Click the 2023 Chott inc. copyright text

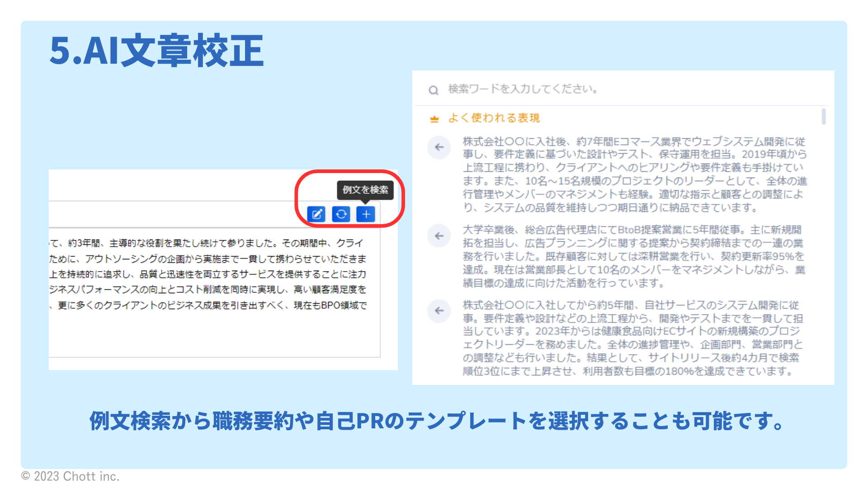coord(71,476)
